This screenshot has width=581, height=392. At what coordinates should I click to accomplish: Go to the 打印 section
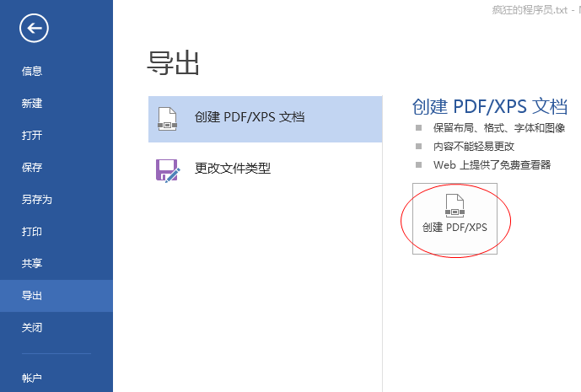point(32,232)
